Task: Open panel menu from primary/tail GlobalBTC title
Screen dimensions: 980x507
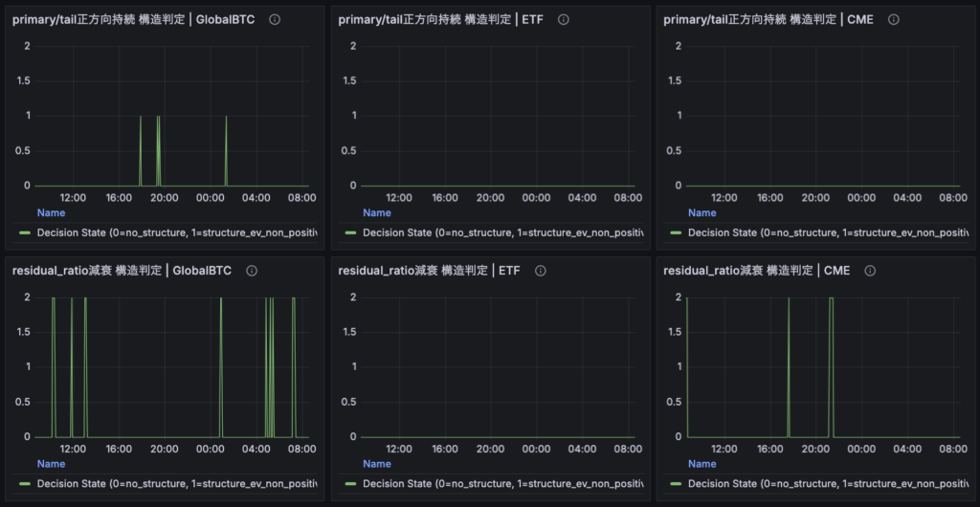Action: coord(133,20)
